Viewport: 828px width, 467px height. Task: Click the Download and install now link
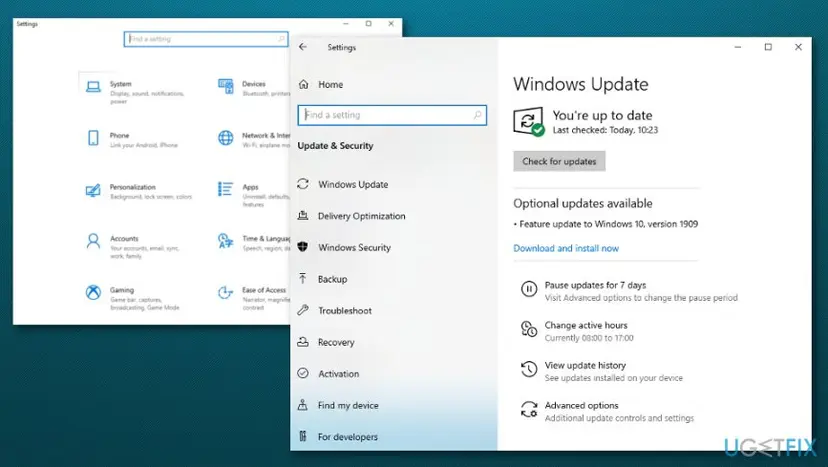click(566, 248)
